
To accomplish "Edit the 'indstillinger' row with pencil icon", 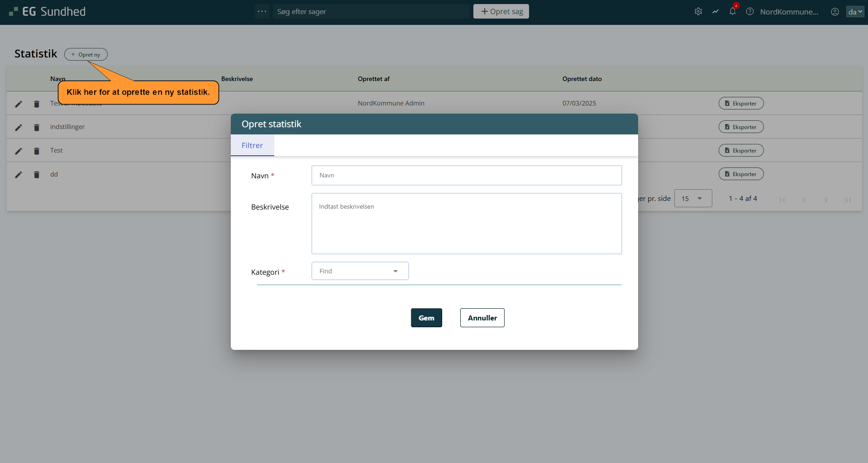I will tap(19, 128).
